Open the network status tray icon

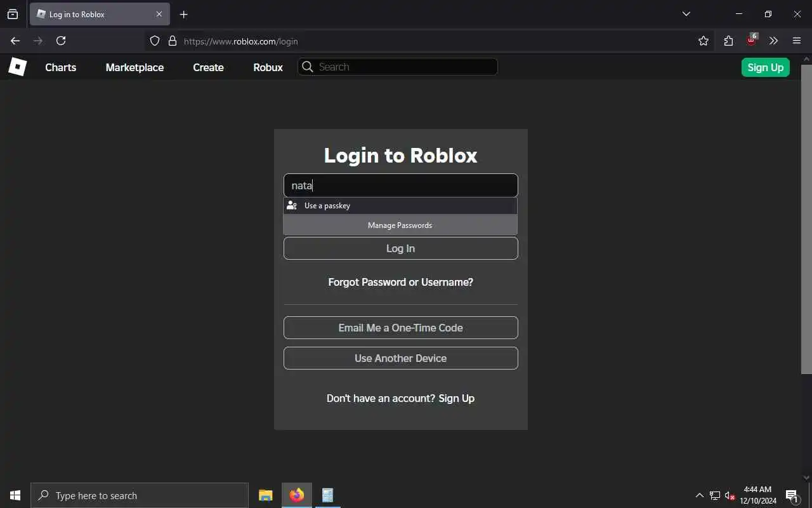coord(715,495)
